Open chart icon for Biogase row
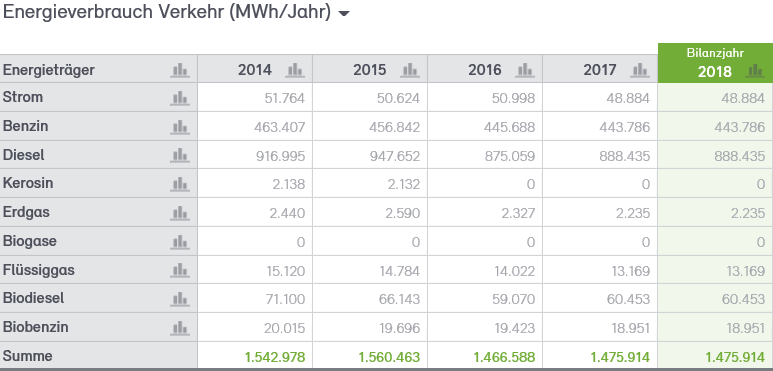773x371 pixels. pyautogui.click(x=180, y=241)
